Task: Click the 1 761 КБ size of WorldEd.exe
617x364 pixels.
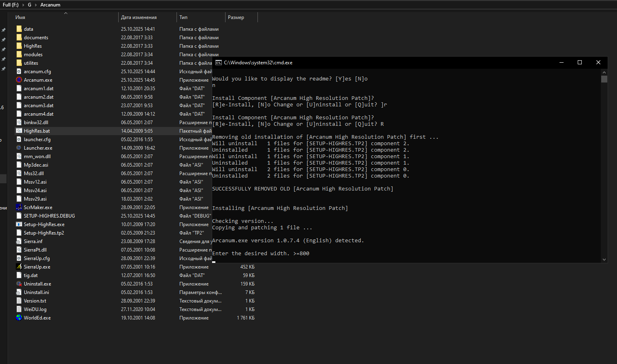Action: pyautogui.click(x=246, y=318)
